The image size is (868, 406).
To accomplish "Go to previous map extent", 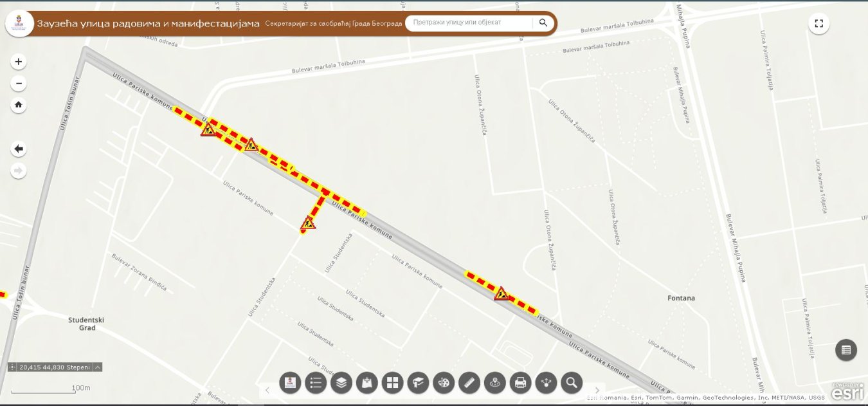I will point(19,149).
